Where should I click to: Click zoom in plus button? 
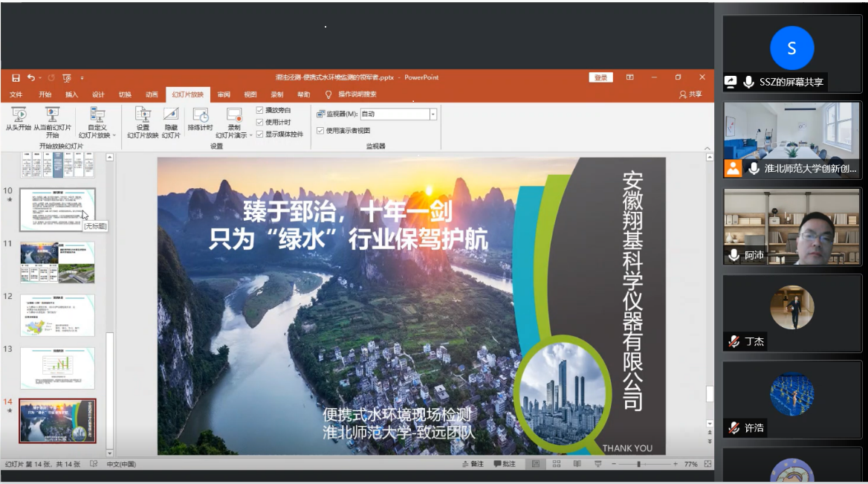pos(676,464)
